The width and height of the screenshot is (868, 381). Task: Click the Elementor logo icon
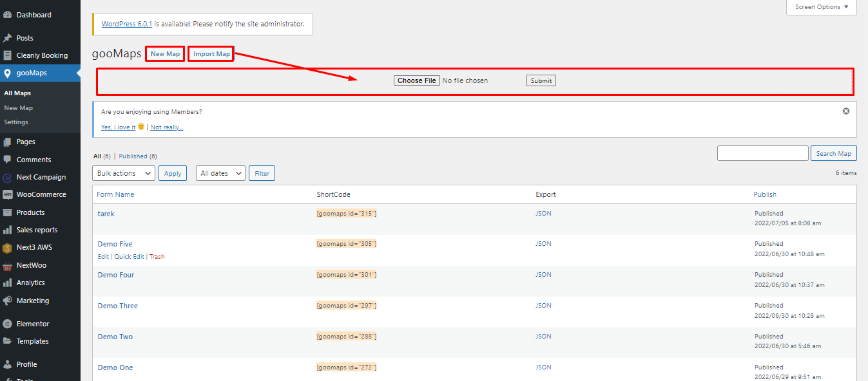(8, 324)
